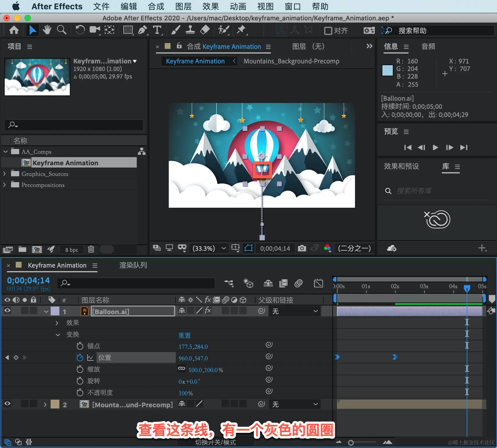This screenshot has height=448, width=497.
Task: Open the 文件 (File) menu
Action: 101,6
